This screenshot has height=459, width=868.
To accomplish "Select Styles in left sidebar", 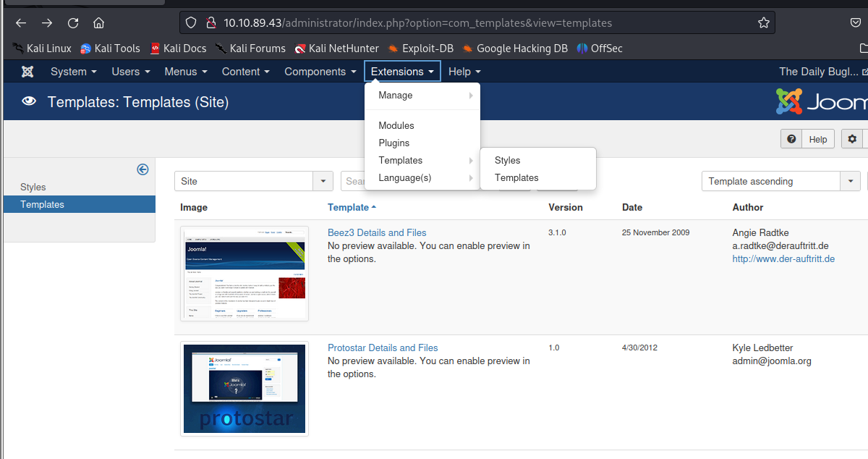I will tap(33, 187).
